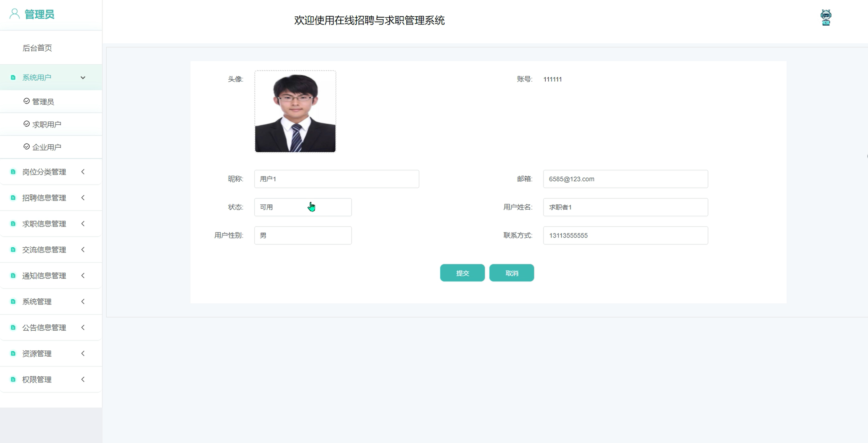Open the 管理员 submenu item
Screen dimensions: 868x443
(x=43, y=102)
